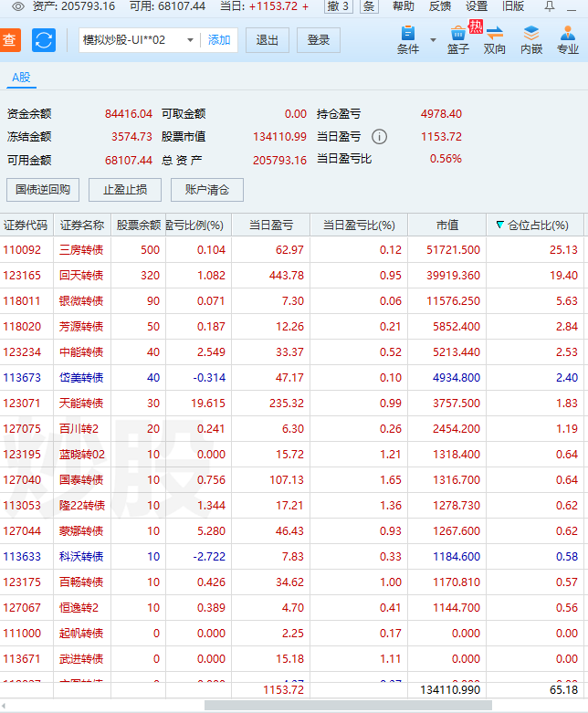Select the 天能转债 row name

[81, 403]
